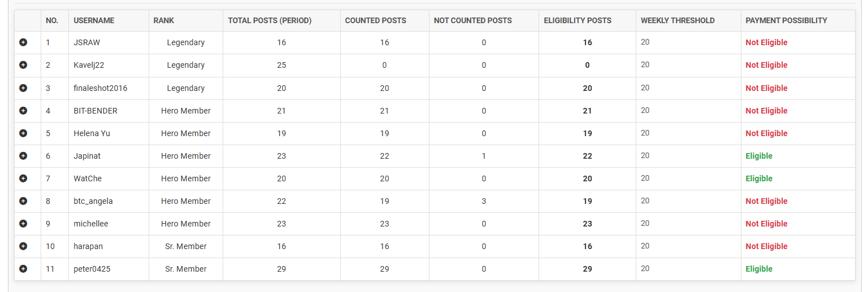Show details for Helena Yu row
The image size is (868, 292).
(x=23, y=133)
